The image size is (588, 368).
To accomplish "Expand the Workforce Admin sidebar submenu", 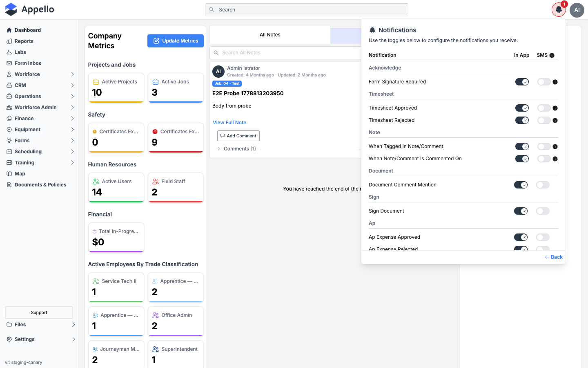I will [x=72, y=108].
